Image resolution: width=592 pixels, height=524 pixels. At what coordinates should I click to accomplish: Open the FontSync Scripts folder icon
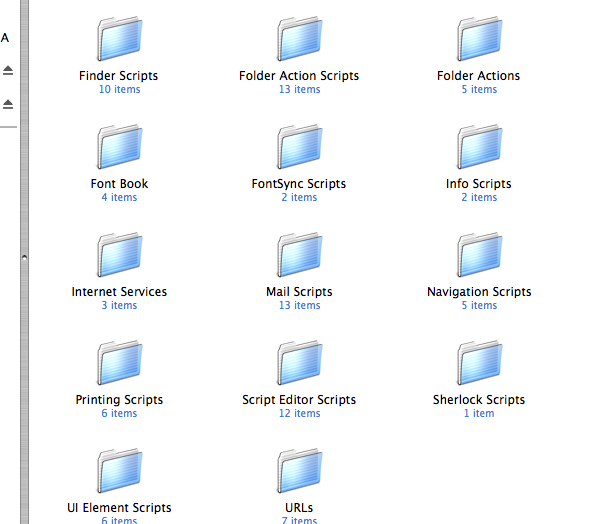point(300,146)
